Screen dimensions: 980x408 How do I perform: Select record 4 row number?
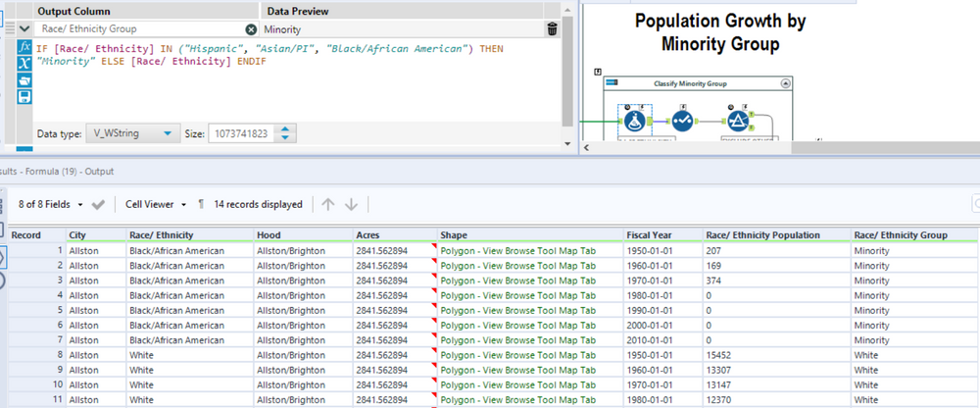click(60, 295)
